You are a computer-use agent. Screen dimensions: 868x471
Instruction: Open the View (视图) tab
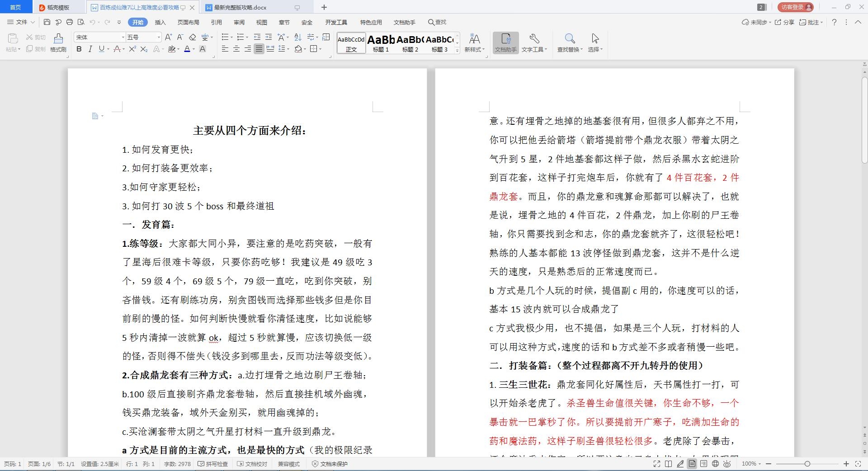point(262,22)
